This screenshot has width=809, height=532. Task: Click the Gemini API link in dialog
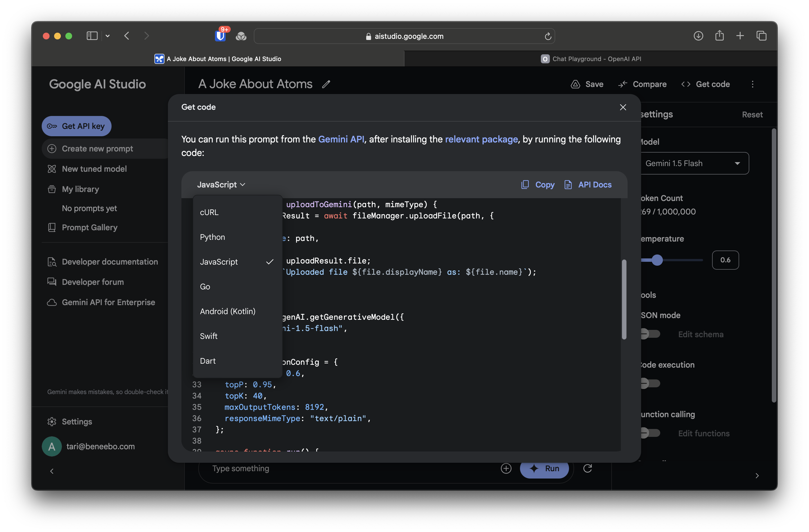341,139
